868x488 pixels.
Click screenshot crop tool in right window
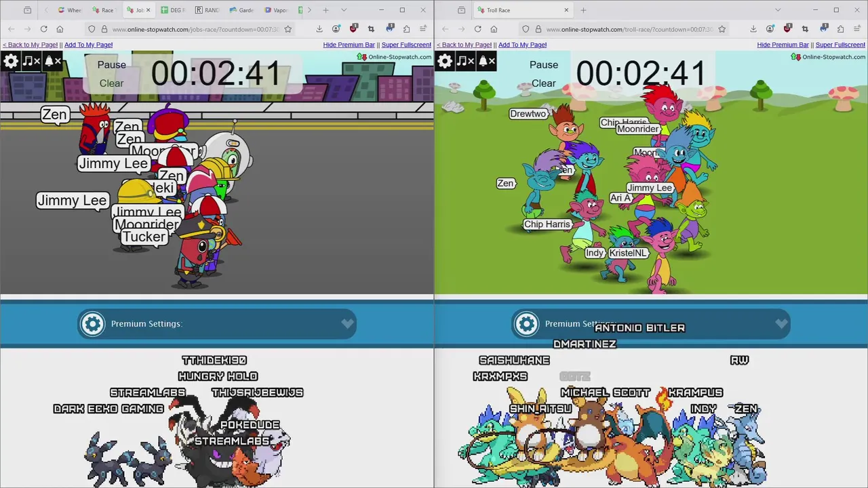click(805, 29)
